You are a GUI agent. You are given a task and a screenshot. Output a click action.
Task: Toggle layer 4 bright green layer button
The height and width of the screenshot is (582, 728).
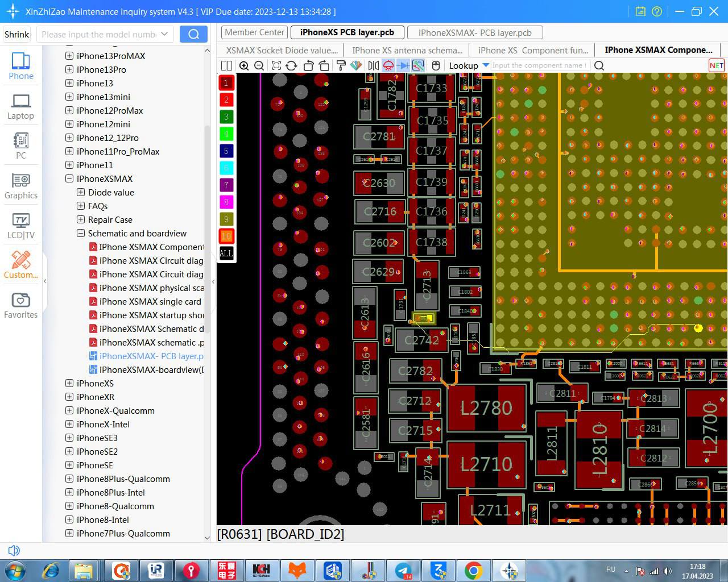point(226,134)
